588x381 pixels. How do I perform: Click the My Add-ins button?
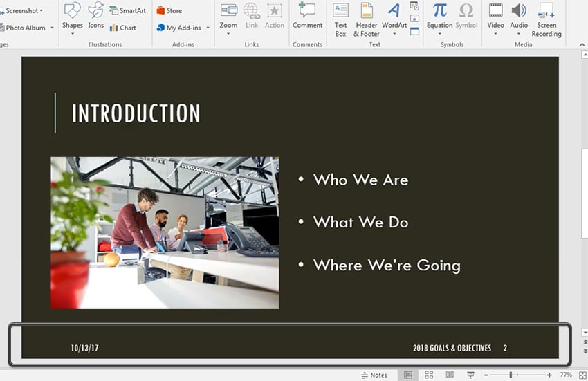(x=179, y=28)
